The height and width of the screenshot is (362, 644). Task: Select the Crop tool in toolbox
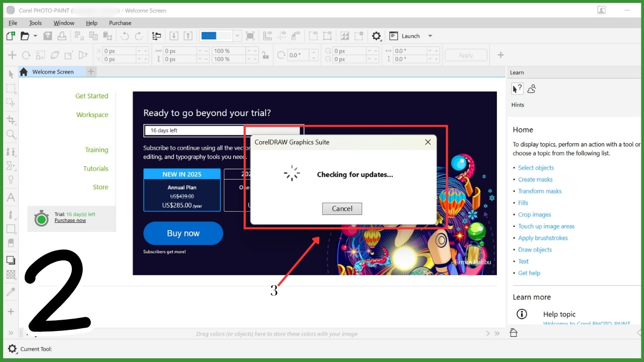[x=11, y=120]
